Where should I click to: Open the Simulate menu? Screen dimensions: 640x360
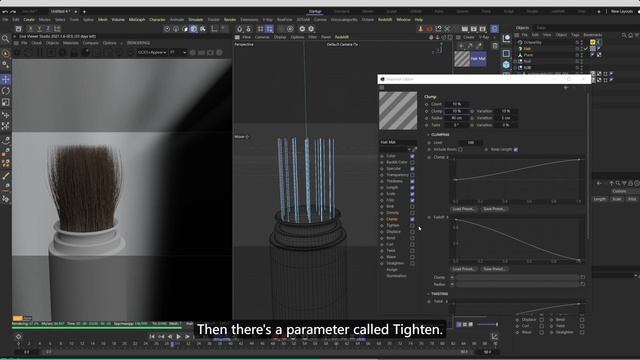(196, 20)
